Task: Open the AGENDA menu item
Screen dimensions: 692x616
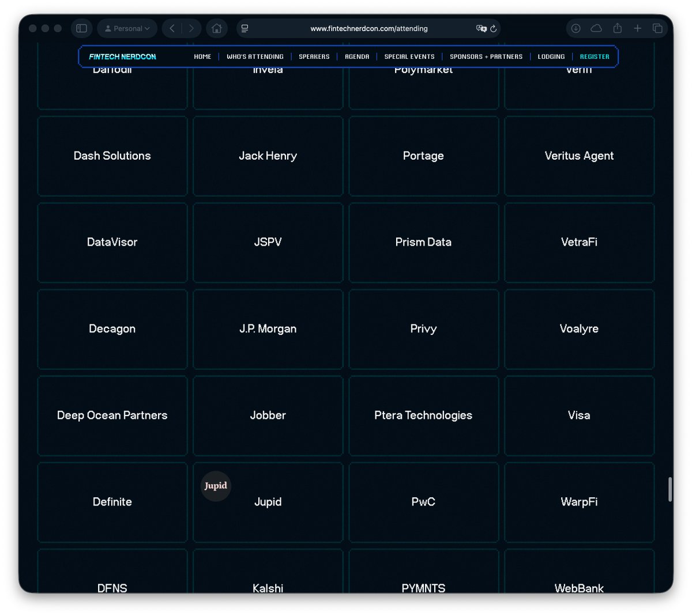Action: (357, 56)
